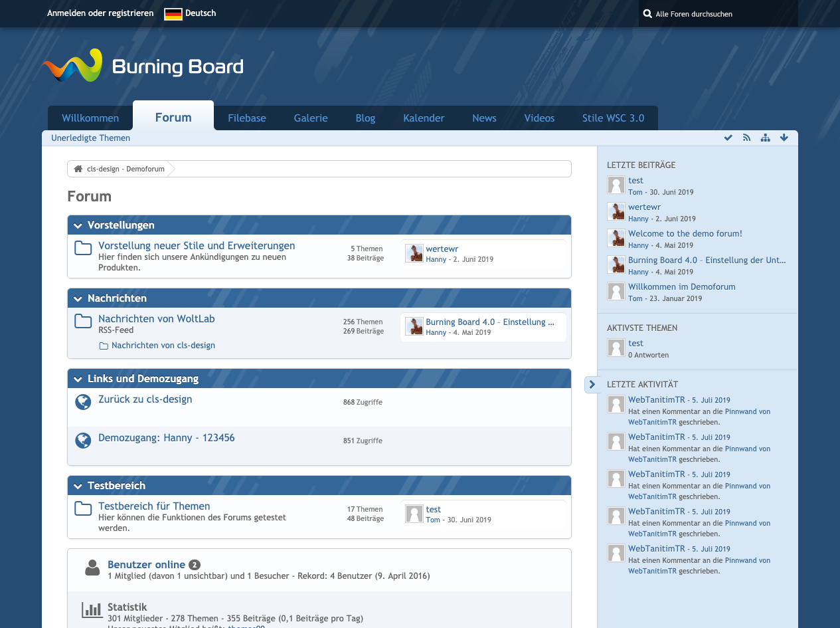840x628 pixels.
Task: Collapse the Vorstellungen category
Action: 78,225
